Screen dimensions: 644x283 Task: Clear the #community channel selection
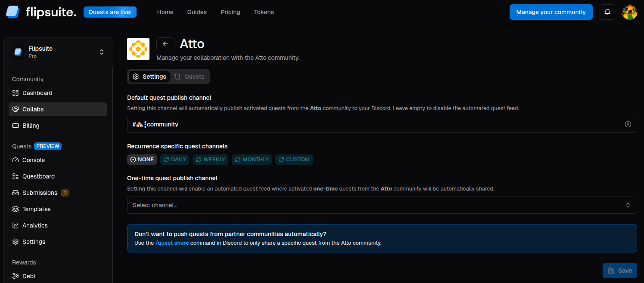pyautogui.click(x=628, y=124)
